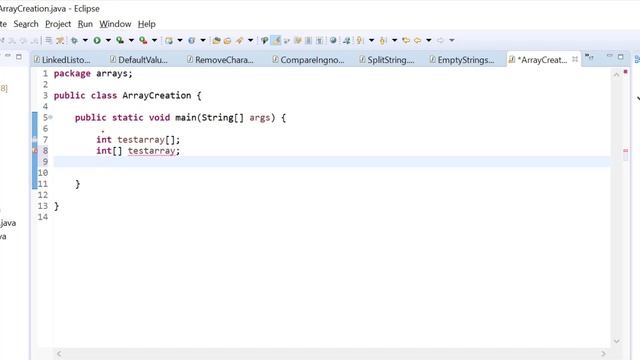Toggle Block Selection Mode icon
Image resolution: width=640 pixels, height=360 pixels.
309,40
